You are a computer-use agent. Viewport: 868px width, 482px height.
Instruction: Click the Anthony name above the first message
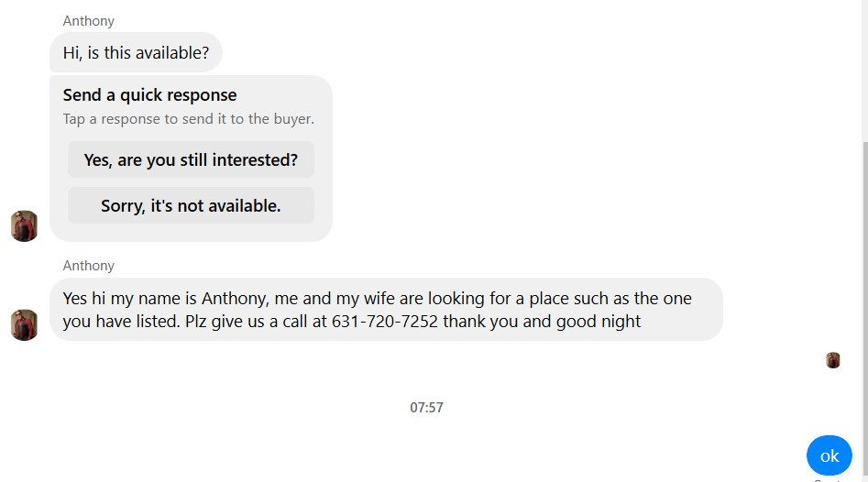(89, 21)
